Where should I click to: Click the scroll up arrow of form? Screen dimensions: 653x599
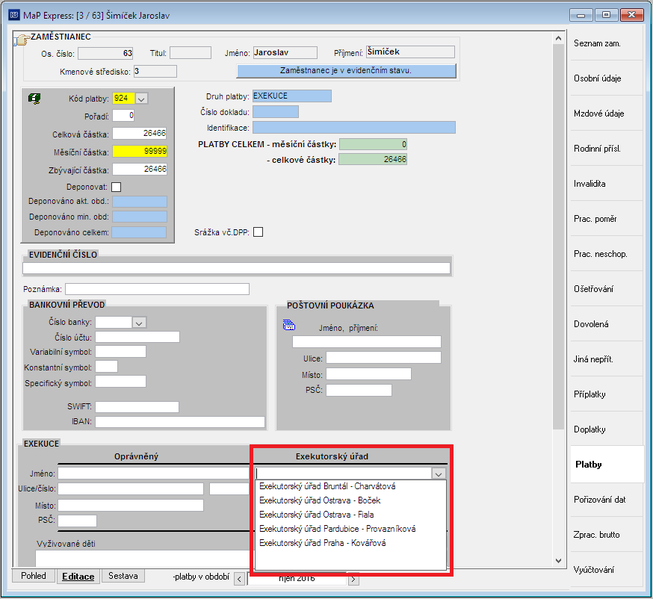[558, 38]
